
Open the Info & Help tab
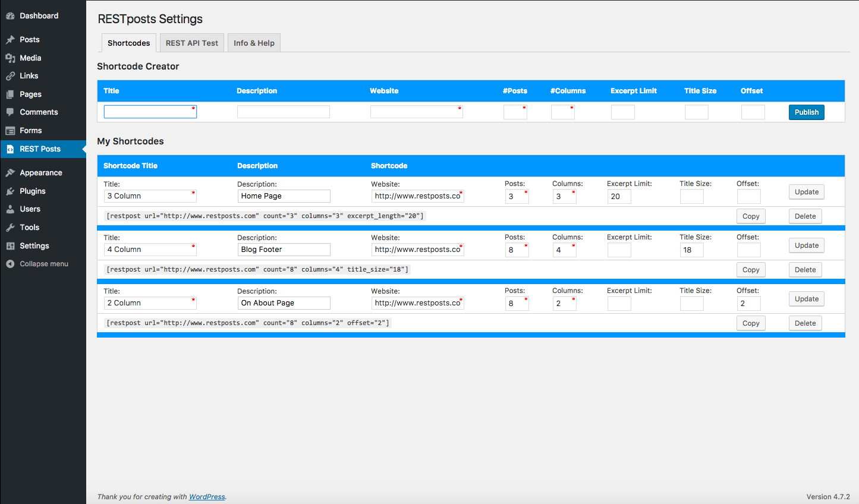coord(254,43)
